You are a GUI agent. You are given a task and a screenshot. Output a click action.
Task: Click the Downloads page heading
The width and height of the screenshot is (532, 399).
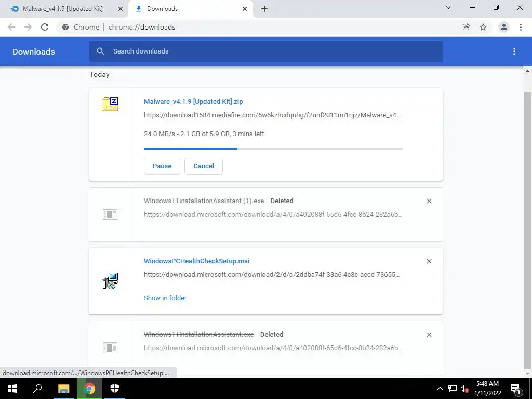click(34, 51)
